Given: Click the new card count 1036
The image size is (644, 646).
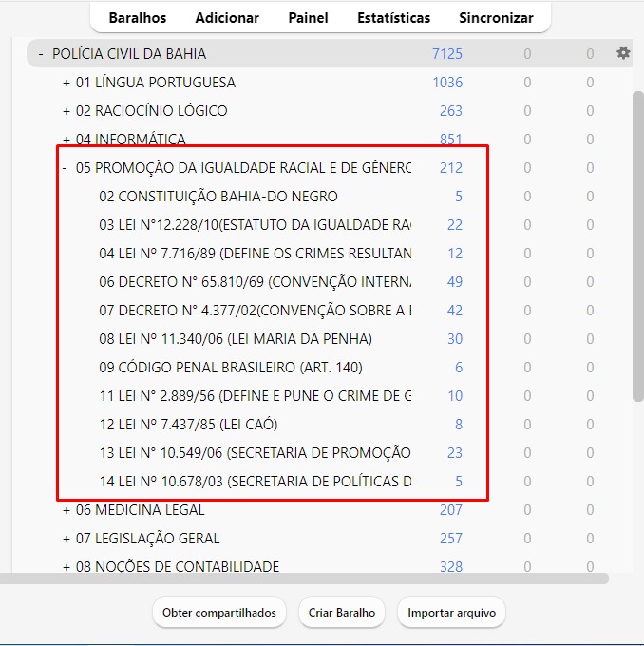Looking at the screenshot, I should tap(447, 83).
